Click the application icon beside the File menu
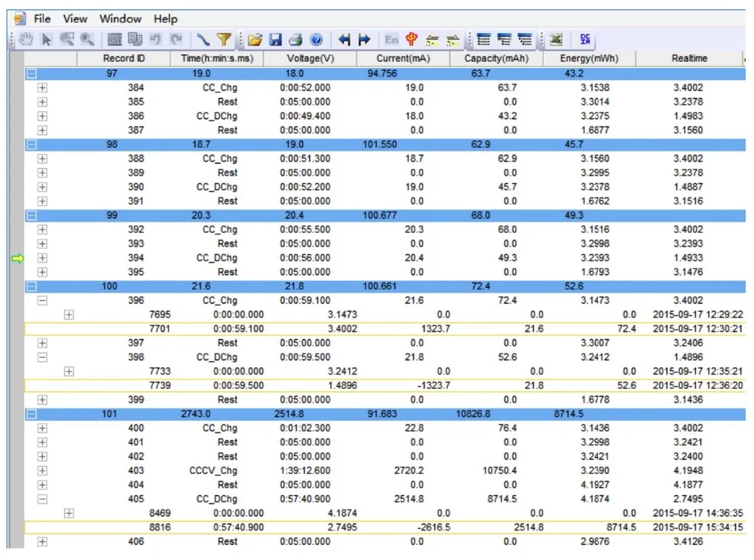The image size is (754, 560). [x=20, y=19]
